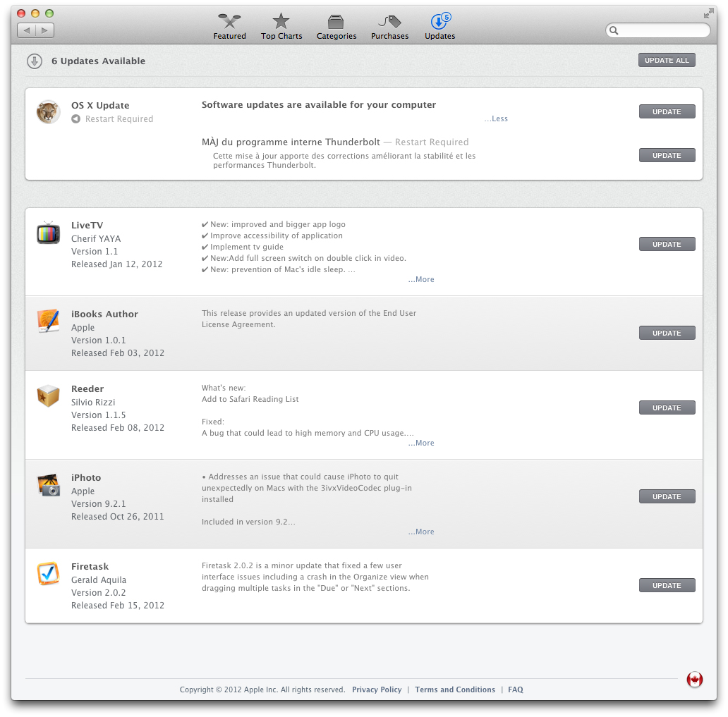
Task: Open the Privacy Policy link
Action: pyautogui.click(x=377, y=690)
